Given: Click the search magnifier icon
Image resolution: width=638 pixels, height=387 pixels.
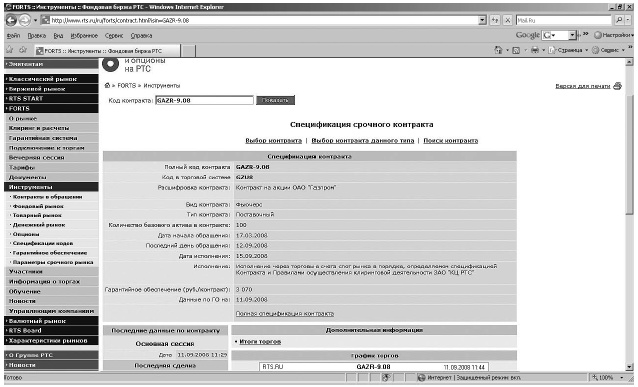Looking at the screenshot, I should (619, 20).
